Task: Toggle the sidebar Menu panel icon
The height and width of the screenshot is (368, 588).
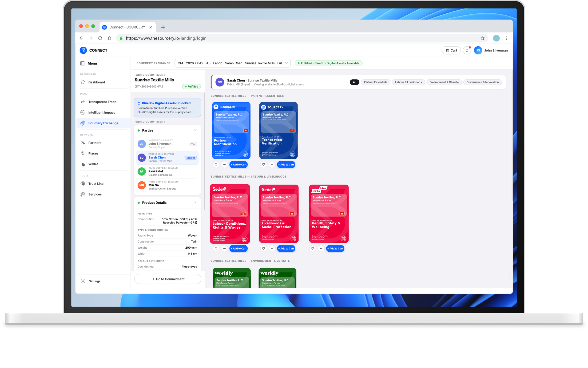Action: click(82, 63)
